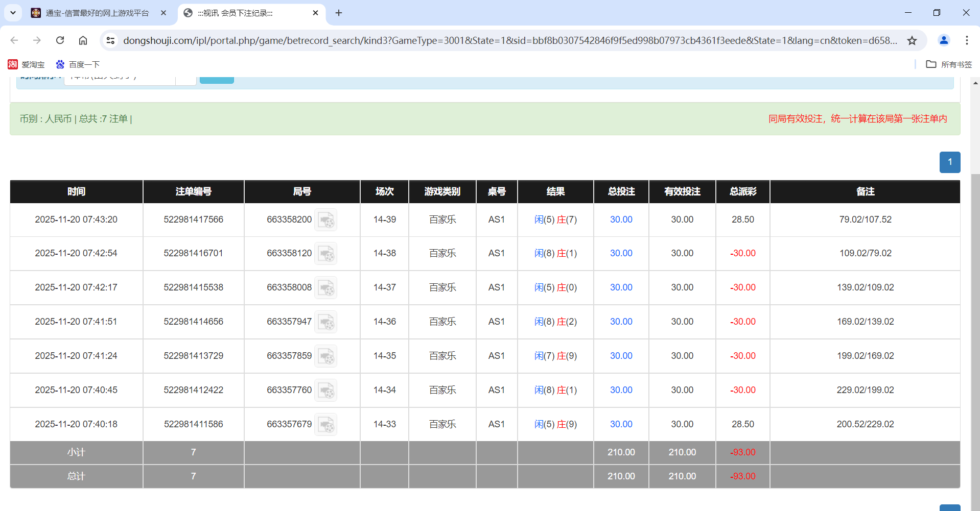Screen dimensions: 980x511
Task: Click the video replay icon for round 14-38
Action: (x=325, y=254)
